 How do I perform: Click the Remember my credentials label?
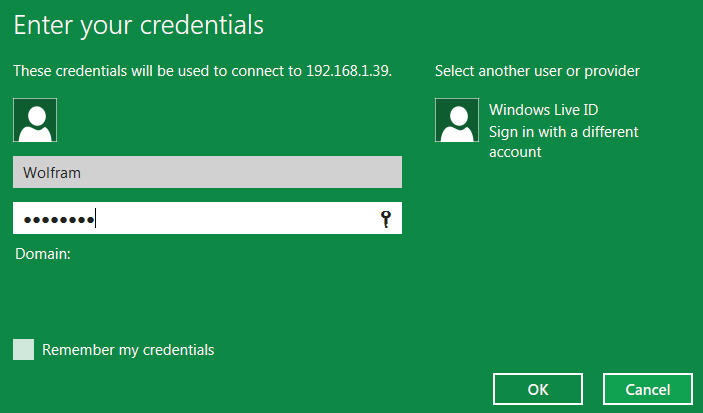tap(128, 350)
